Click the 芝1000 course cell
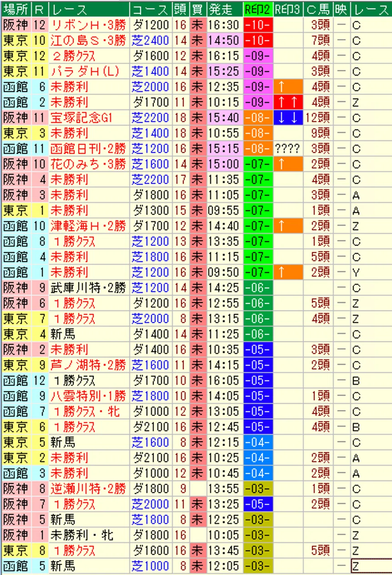Image resolution: width=392 pixels, height=575 pixels. (150, 566)
